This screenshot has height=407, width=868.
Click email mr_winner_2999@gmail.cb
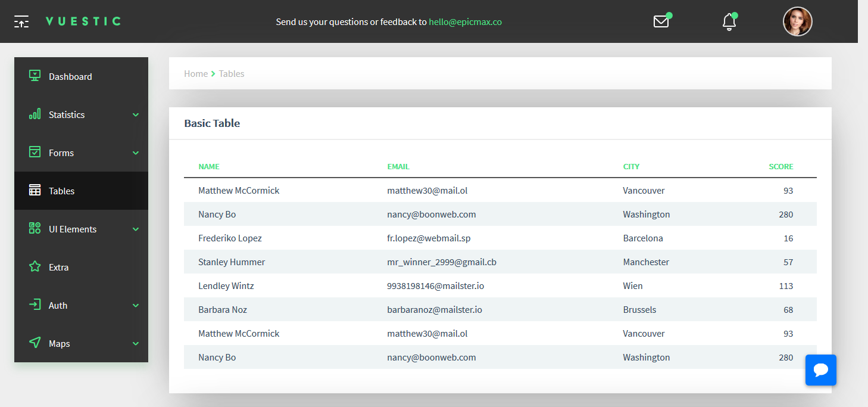click(442, 262)
